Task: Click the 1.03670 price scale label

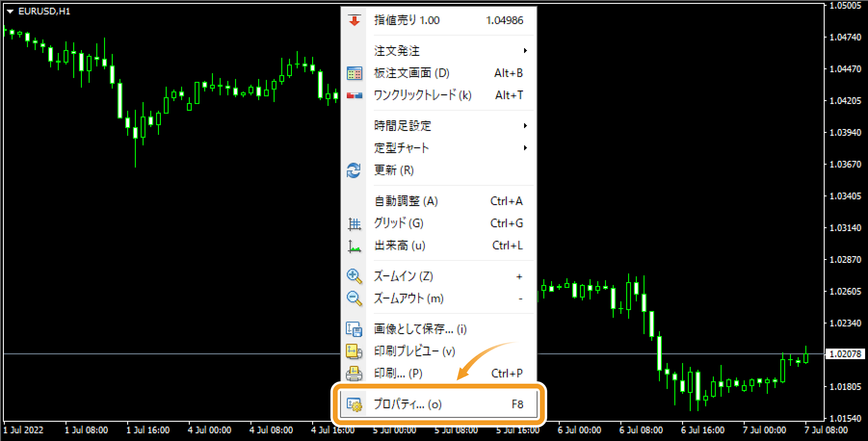Action: (x=845, y=165)
